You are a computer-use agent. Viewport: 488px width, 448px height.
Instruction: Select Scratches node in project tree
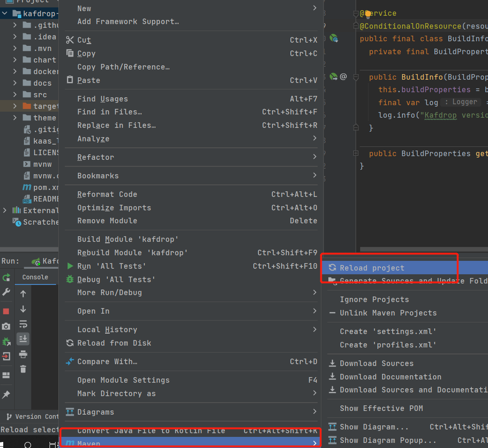[x=35, y=222]
